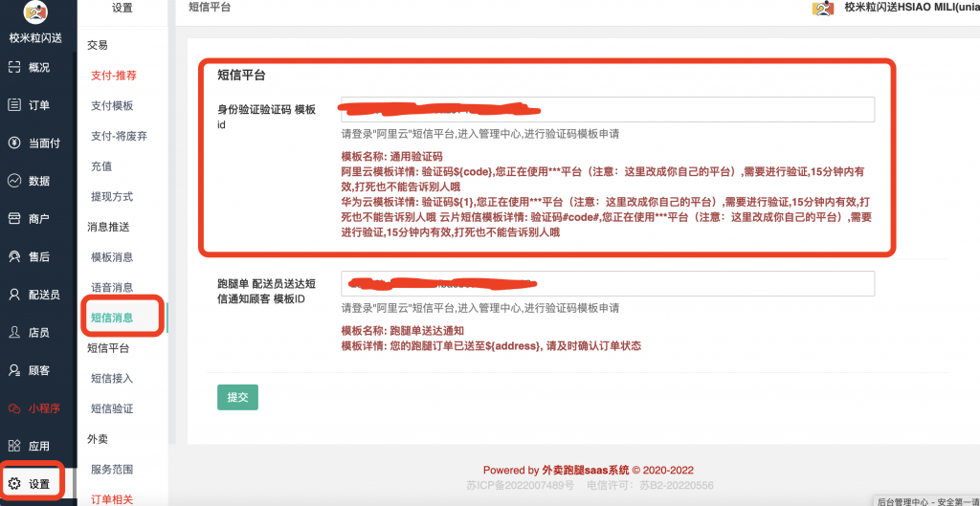Click the 当面付 yen icon
This screenshot has height=506, width=980.
click(x=14, y=143)
